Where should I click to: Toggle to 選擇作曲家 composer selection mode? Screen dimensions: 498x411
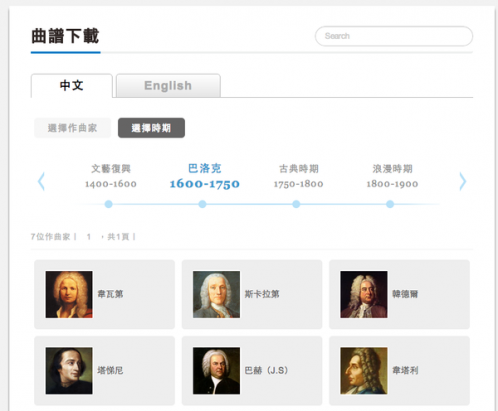72,128
